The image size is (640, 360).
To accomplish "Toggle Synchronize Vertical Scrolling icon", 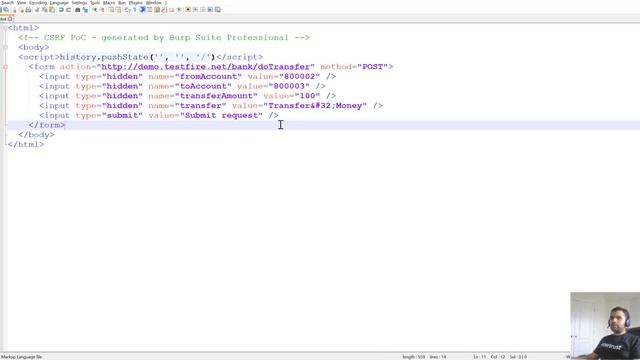I will click(x=111, y=9).
